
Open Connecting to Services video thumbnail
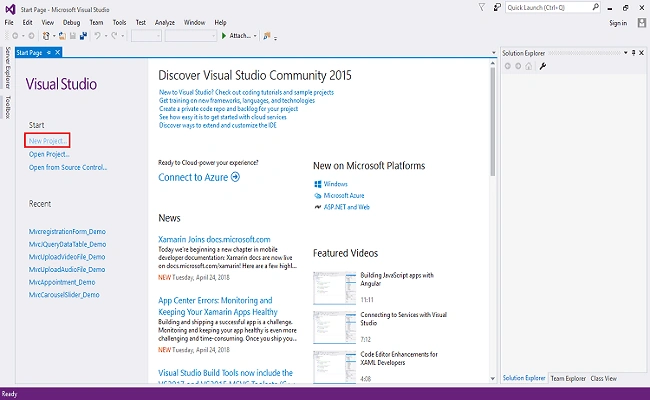(335, 327)
